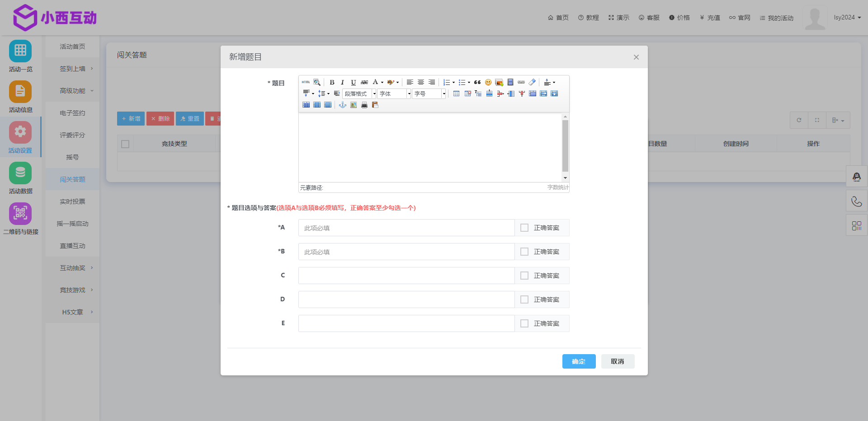
Task: Open line spacing dropdown arrow
Action: (x=328, y=94)
